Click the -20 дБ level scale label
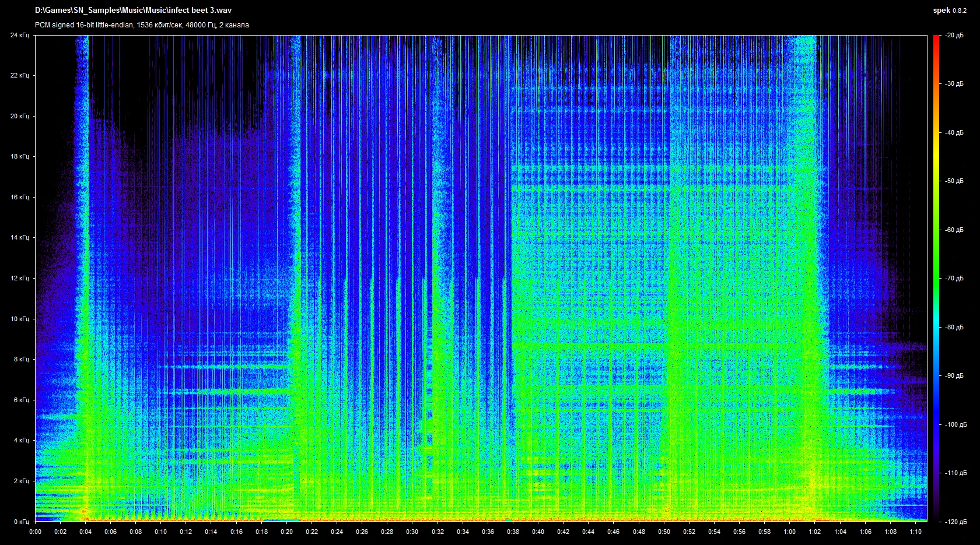This screenshot has width=980, height=545. (954, 36)
